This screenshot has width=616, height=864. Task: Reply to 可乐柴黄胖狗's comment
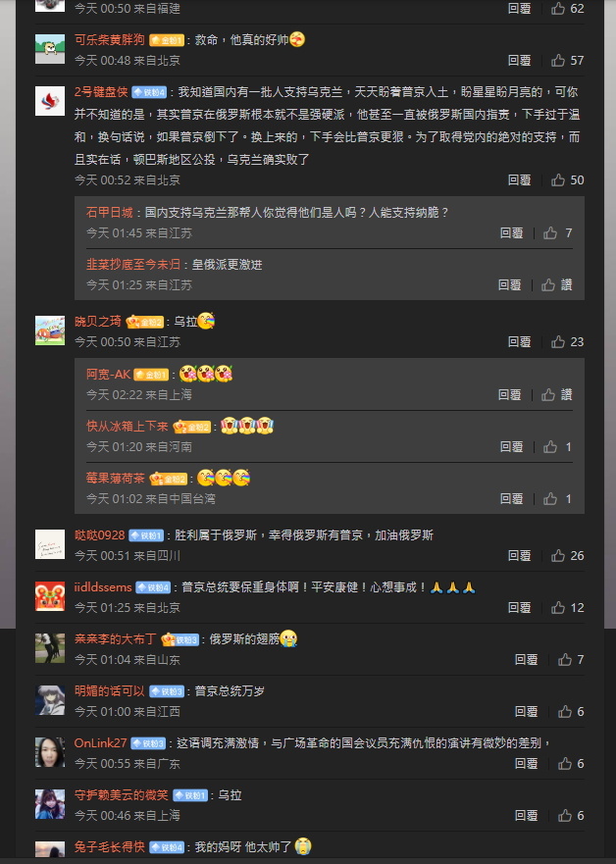tap(519, 60)
